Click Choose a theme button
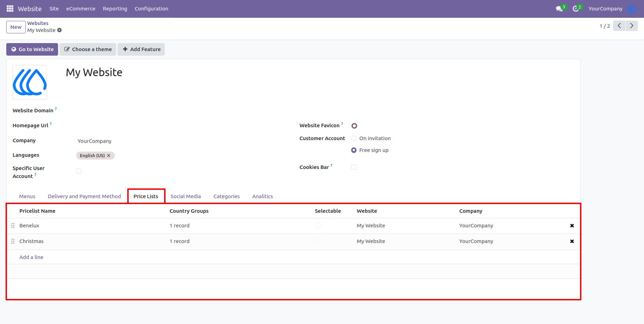Screen dimensions: 644x324 coord(88,49)
